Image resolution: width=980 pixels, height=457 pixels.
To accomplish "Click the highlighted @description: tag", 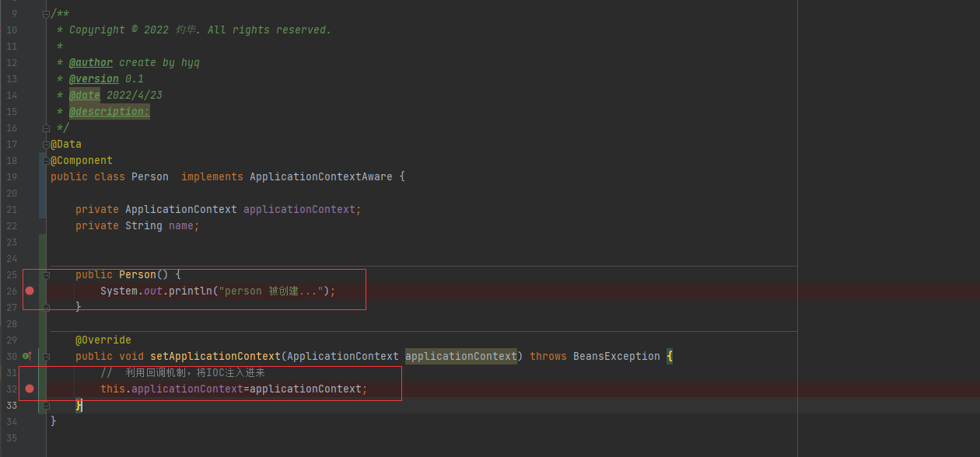I will click(109, 111).
